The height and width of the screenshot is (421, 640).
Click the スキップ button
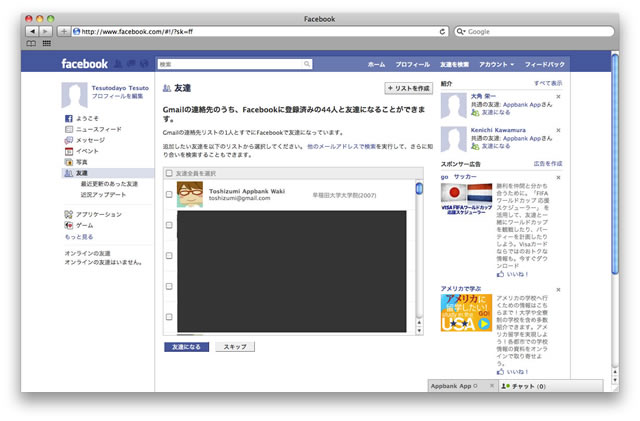235,347
